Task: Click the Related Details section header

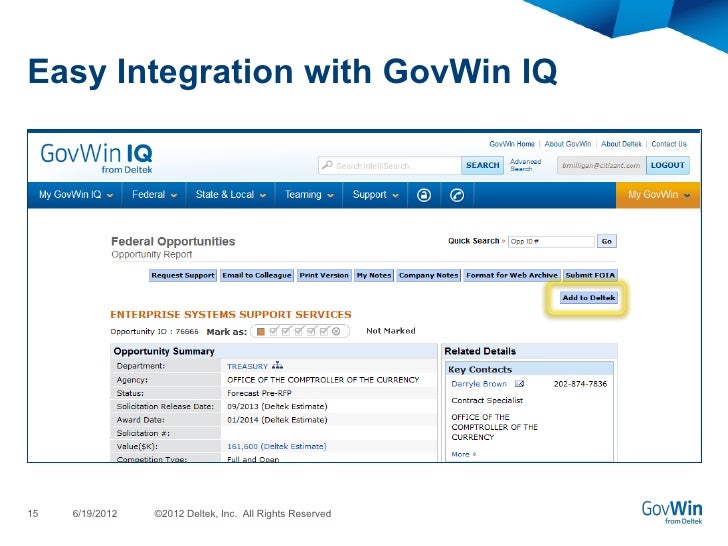Action: (529, 351)
